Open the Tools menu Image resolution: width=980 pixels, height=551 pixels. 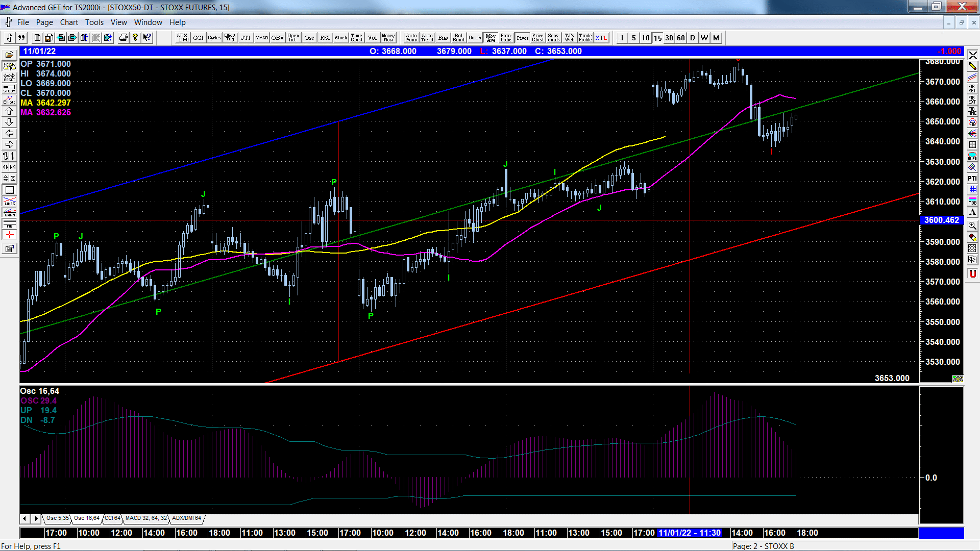click(94, 22)
